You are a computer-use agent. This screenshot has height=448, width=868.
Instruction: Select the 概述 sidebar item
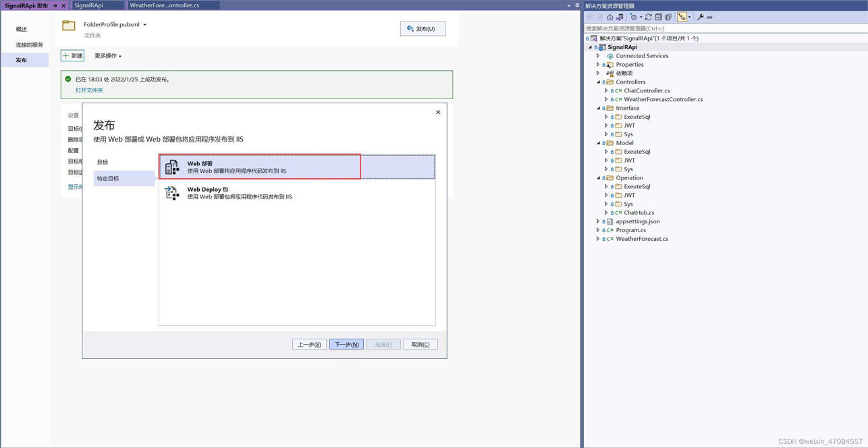point(22,29)
